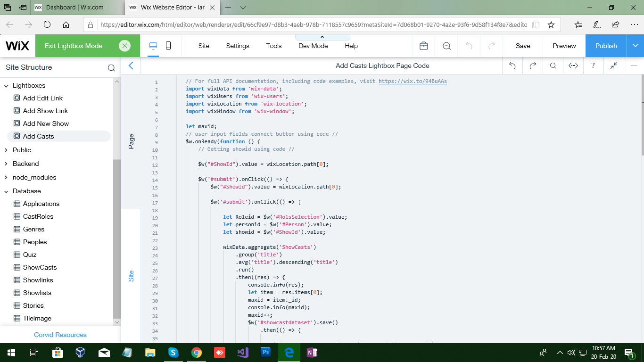Collapse the Database section
The width and height of the screenshot is (644, 362).
coord(7,191)
